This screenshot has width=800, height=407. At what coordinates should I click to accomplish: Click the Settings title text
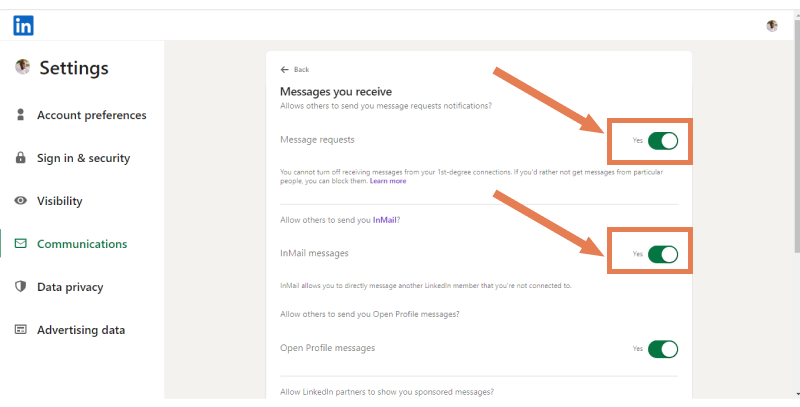coord(74,68)
